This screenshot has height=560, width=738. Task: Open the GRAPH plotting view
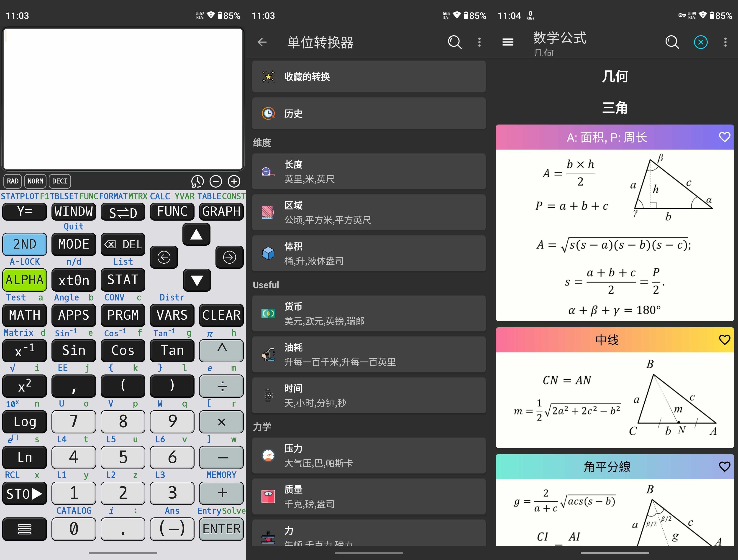(x=221, y=211)
